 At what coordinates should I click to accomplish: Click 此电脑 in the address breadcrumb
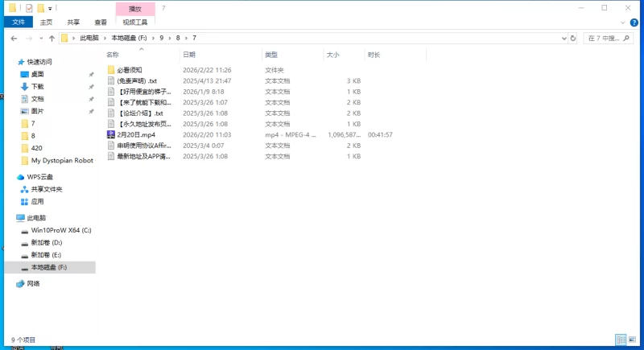tap(89, 38)
